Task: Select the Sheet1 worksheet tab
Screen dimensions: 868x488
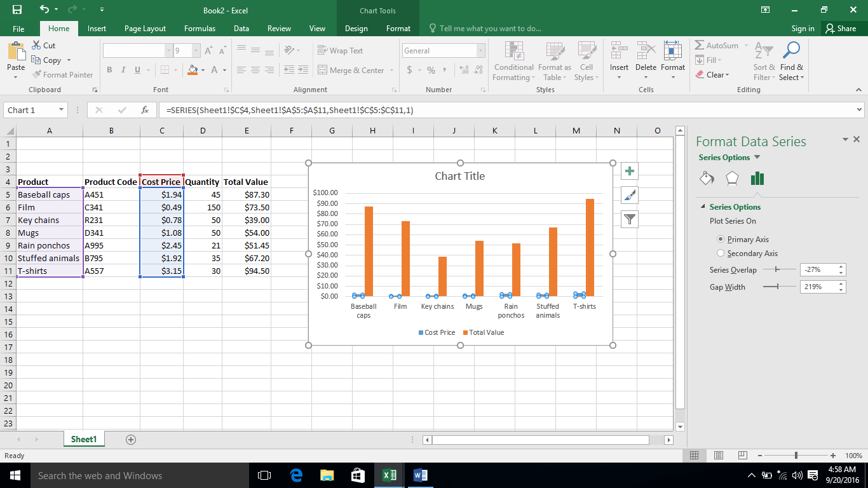Action: (83, 438)
